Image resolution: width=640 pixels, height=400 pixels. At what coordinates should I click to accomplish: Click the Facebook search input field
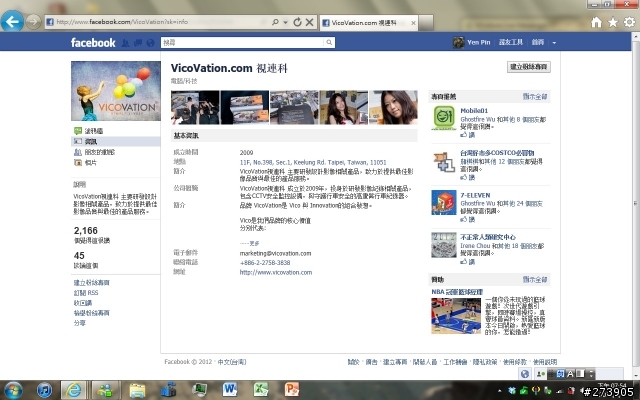(x=243, y=42)
